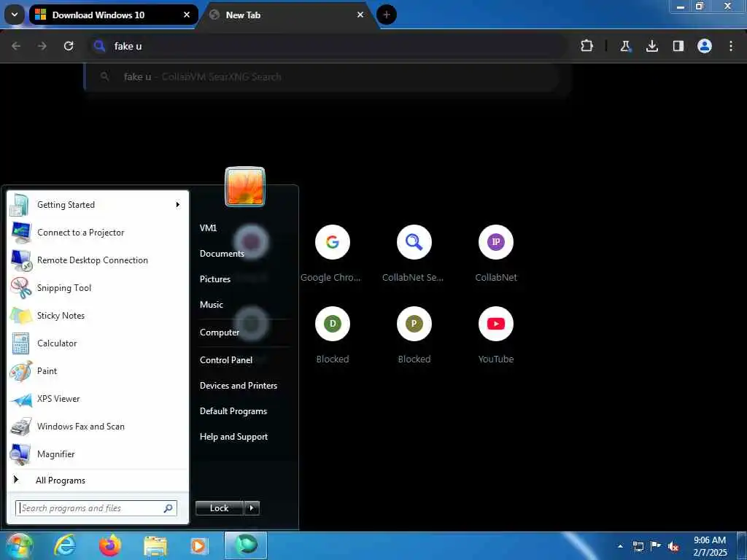
Task: Open the CollabNet IP shortcut tile
Action: click(496, 253)
